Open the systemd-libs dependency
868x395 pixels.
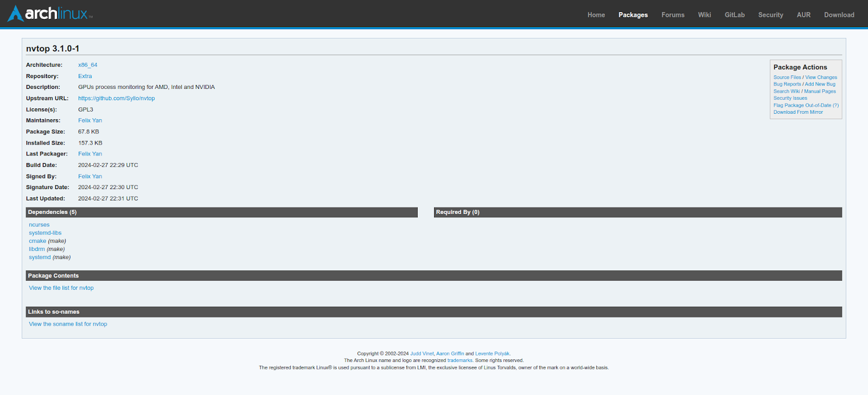45,233
